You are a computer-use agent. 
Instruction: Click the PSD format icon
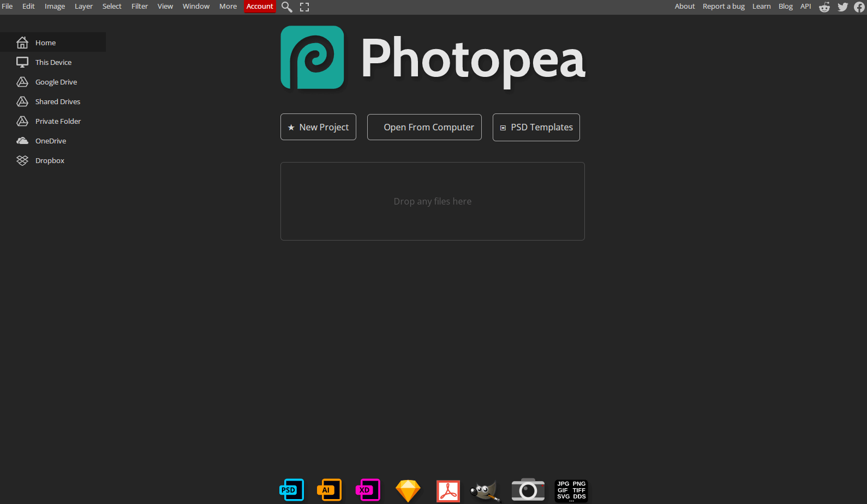tap(291, 490)
